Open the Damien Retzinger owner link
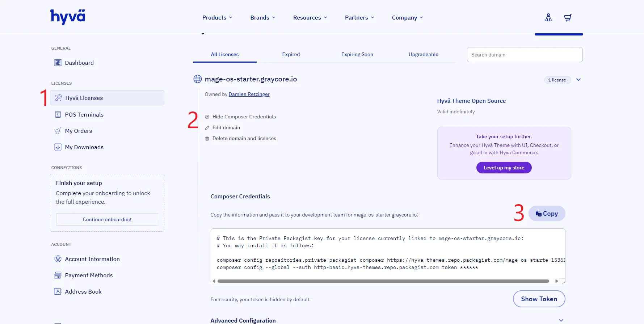The width and height of the screenshot is (644, 324). click(249, 94)
